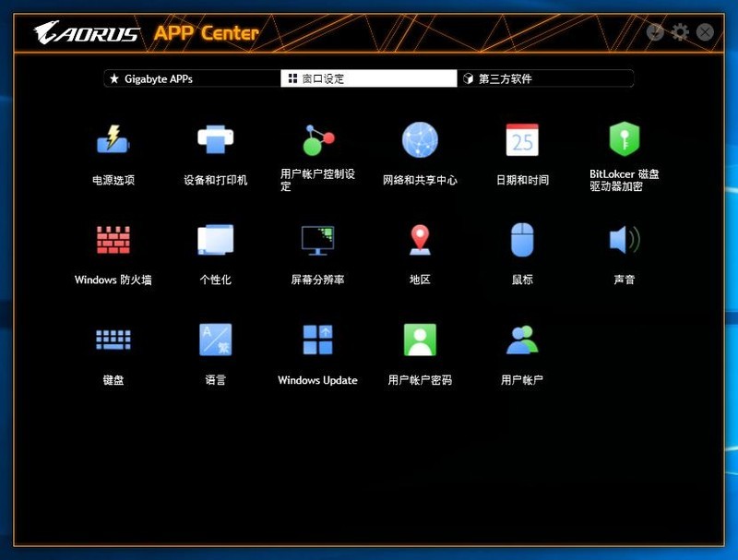Open the gear settings at top right

(x=681, y=30)
